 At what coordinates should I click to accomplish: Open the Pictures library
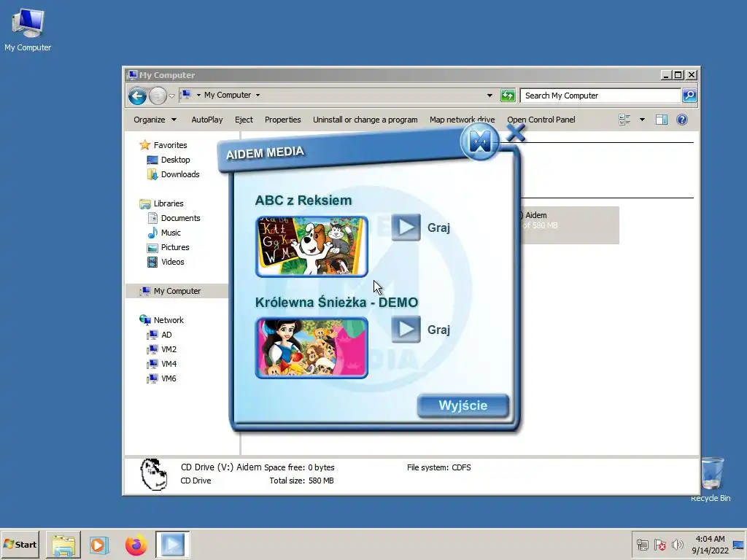(x=169, y=247)
